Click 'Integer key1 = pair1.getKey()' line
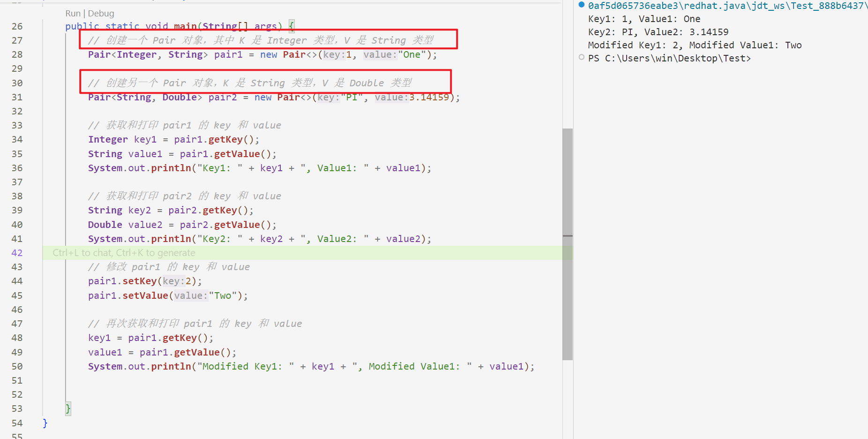The image size is (868, 439). click(x=173, y=140)
